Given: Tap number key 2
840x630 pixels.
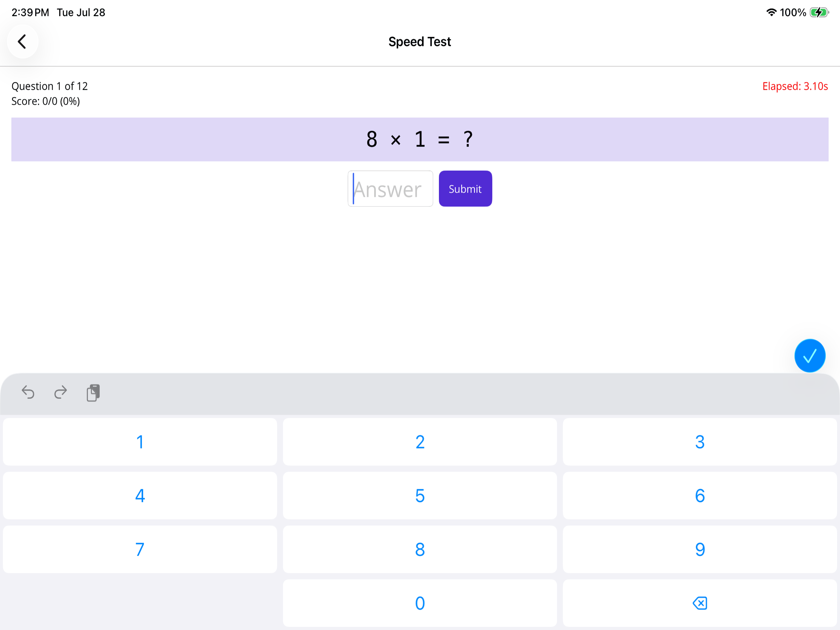Looking at the screenshot, I should pos(420,442).
